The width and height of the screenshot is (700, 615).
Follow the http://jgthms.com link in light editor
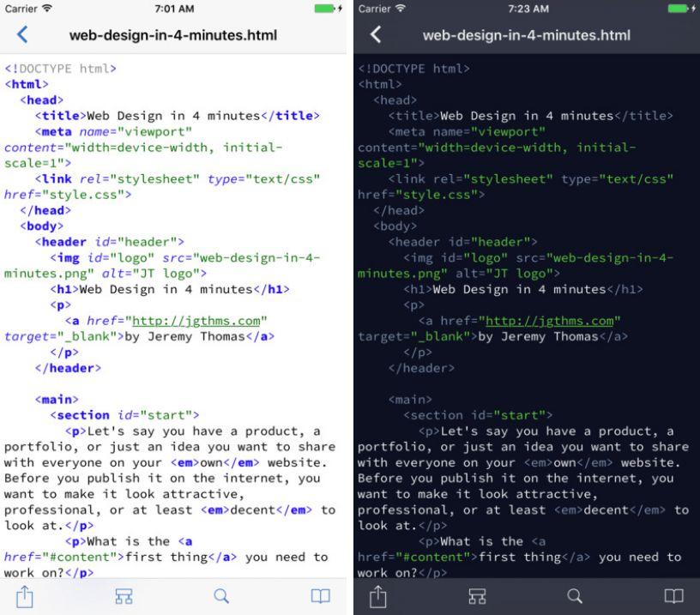(x=196, y=321)
